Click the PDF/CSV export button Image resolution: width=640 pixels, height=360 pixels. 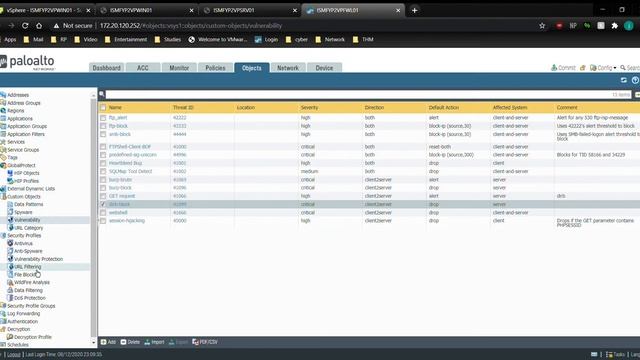pyautogui.click(x=205, y=342)
